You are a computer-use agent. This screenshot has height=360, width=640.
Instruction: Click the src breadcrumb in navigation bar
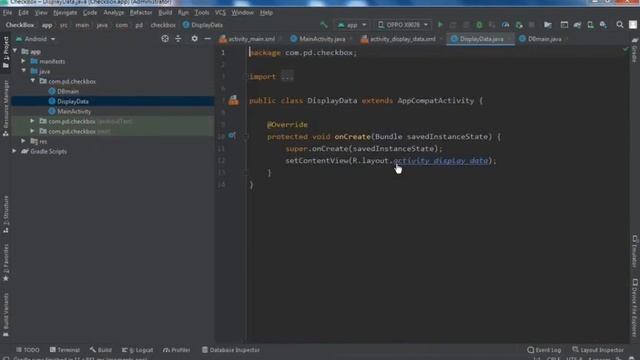click(x=64, y=25)
